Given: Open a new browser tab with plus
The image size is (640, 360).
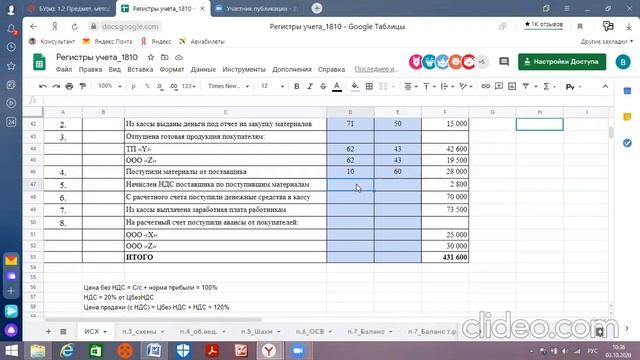Looking at the screenshot, I should click(x=317, y=8).
